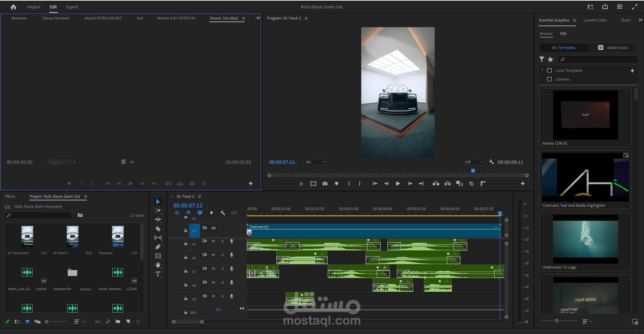644x334 pixels.
Task: Open the Essential Graphics panel menu
Action: (x=575, y=20)
